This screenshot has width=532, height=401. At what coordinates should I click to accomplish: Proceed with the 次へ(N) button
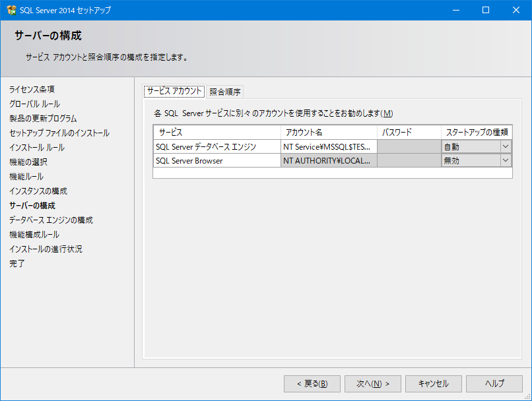[x=373, y=384]
